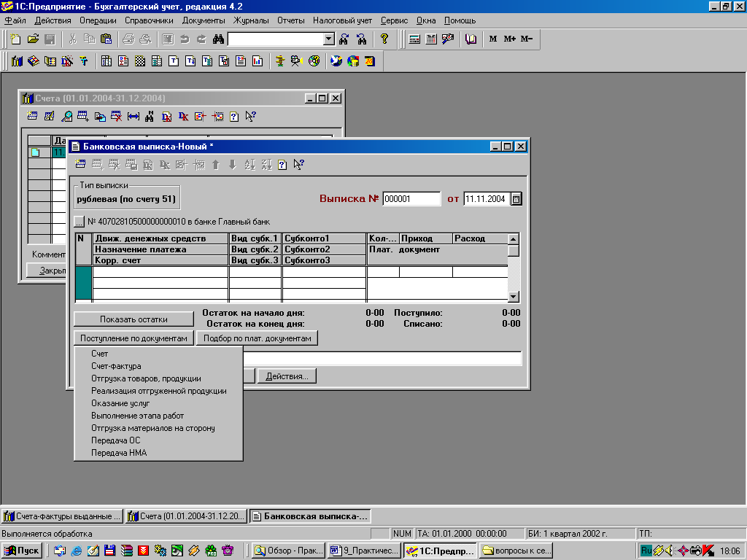This screenshot has width=747, height=560.
Task: Click the yellow question mark Help icon
Action: coord(384,39)
